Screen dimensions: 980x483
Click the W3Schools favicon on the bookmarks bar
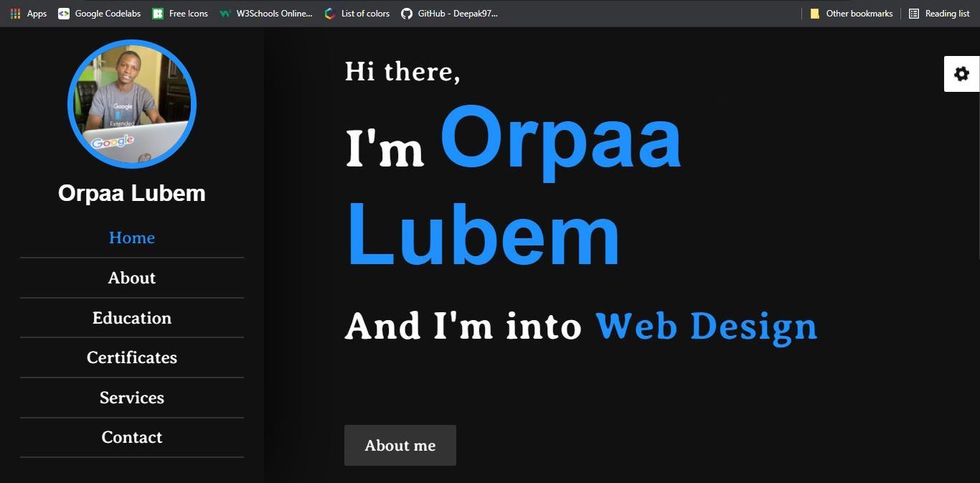[226, 13]
